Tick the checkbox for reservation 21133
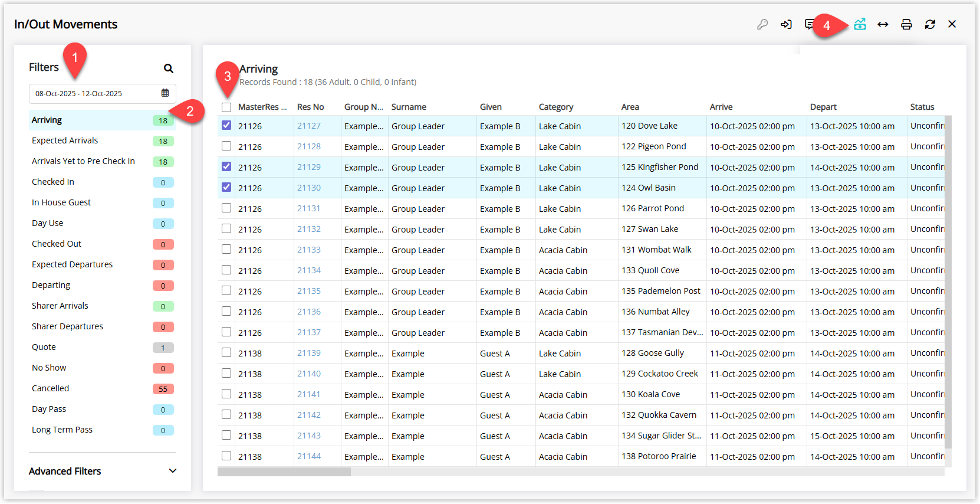980x504 pixels. click(226, 249)
